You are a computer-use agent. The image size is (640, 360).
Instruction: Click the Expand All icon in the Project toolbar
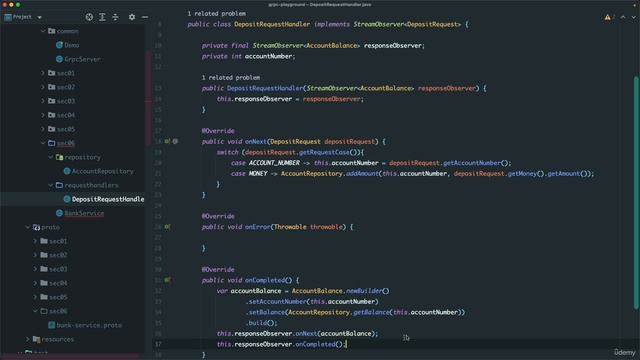102,17
